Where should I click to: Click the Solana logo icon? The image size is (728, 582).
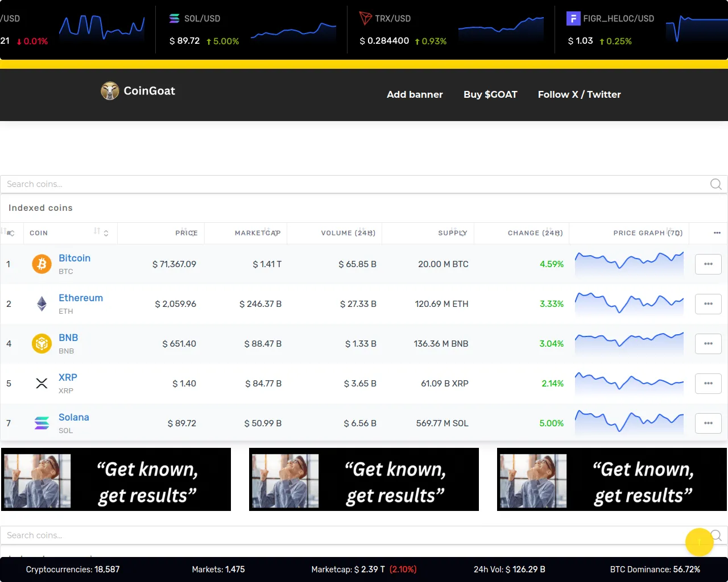42,423
